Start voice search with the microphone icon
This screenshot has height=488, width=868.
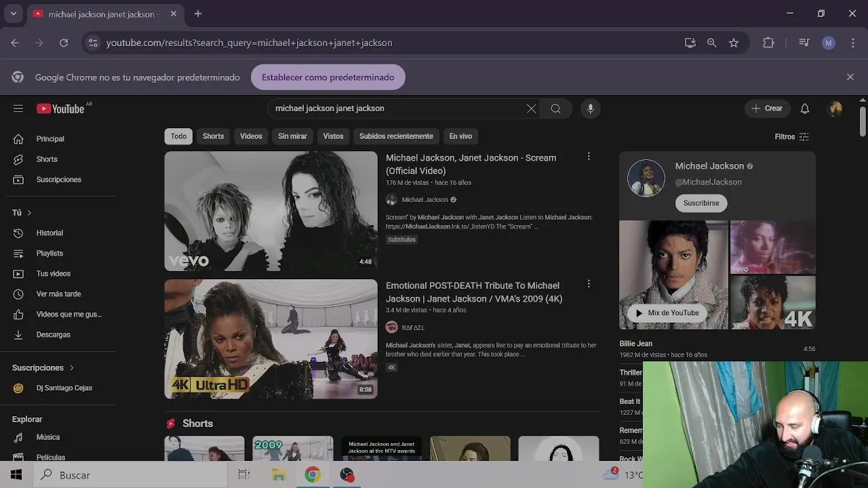(x=591, y=108)
